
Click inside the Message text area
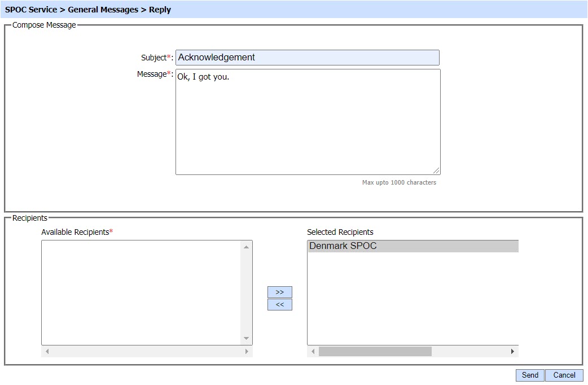[307, 121]
